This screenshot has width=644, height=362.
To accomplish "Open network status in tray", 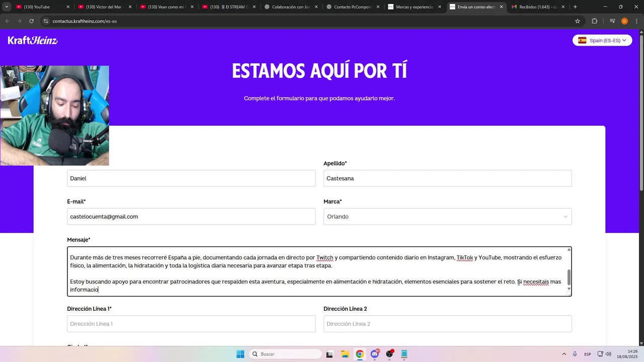I will (600, 354).
